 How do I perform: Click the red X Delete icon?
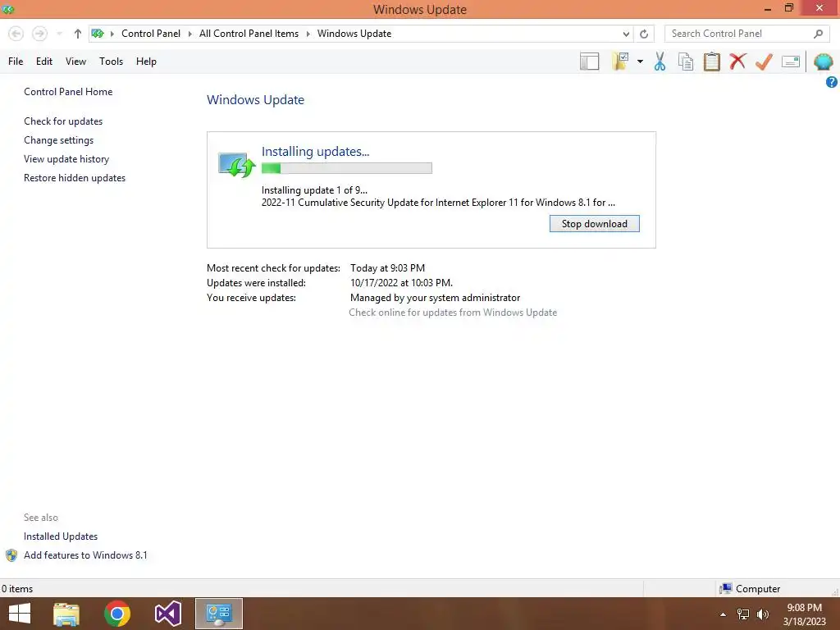pyautogui.click(x=737, y=62)
